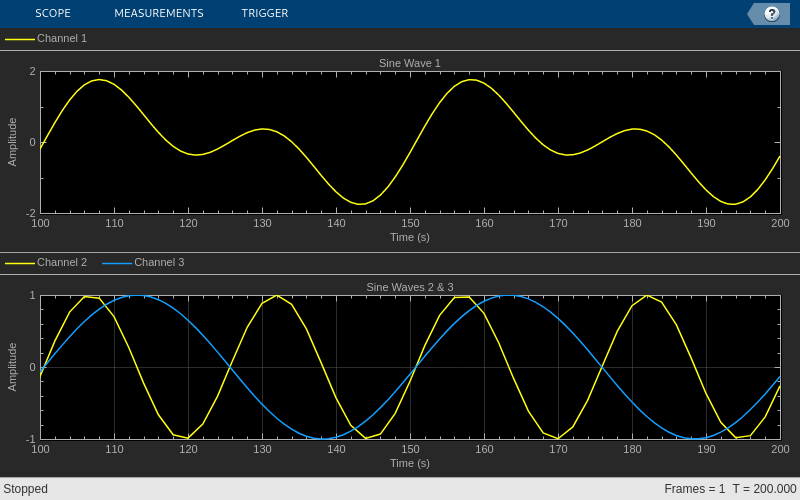Select the 'Sine Waves 2 & 3' plot title
Screen dimensions: 800x500
pyautogui.click(x=410, y=287)
